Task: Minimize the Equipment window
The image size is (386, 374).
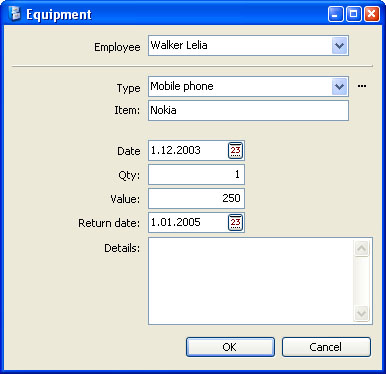Action: [x=336, y=14]
